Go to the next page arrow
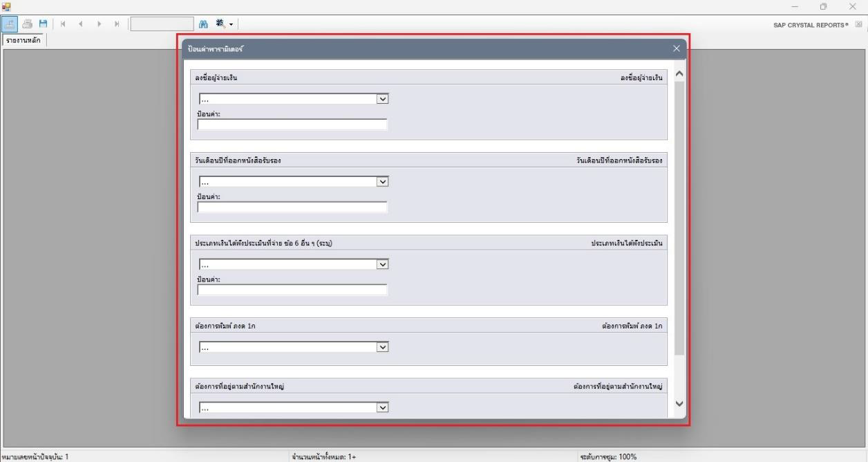 [x=99, y=24]
